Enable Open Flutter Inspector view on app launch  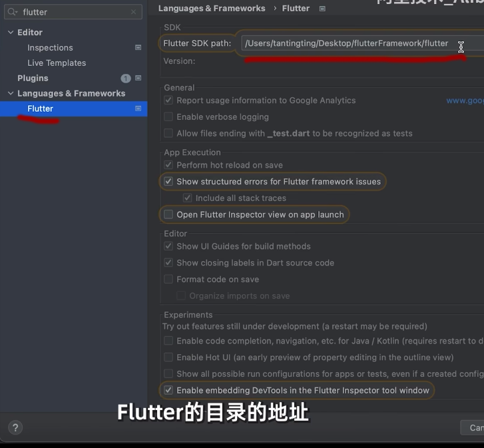pos(169,214)
